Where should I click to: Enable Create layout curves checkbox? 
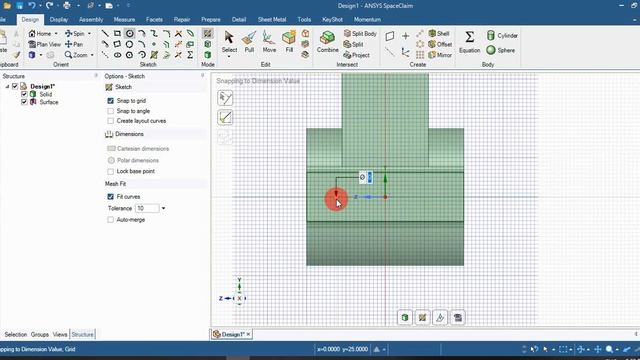[111, 121]
